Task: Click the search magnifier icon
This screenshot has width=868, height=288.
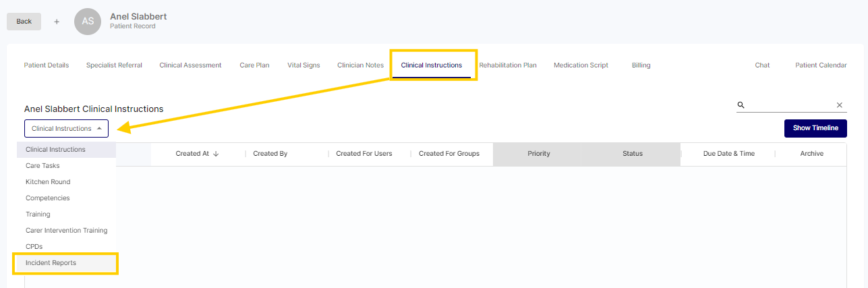Action: 741,105
